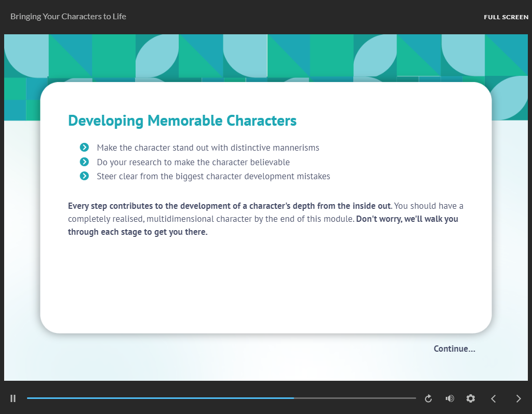Enter full screen mode
Image resolution: width=532 pixels, height=414 pixels.
pyautogui.click(x=506, y=17)
